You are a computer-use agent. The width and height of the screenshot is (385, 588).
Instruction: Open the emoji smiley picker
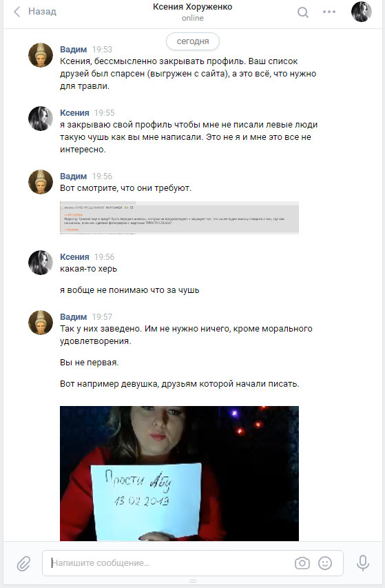tap(324, 563)
